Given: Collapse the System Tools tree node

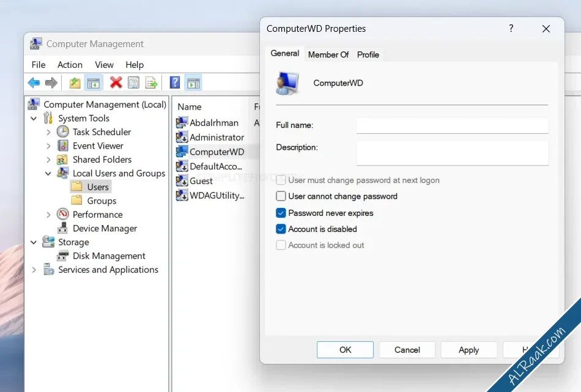Looking at the screenshot, I should [34, 119].
